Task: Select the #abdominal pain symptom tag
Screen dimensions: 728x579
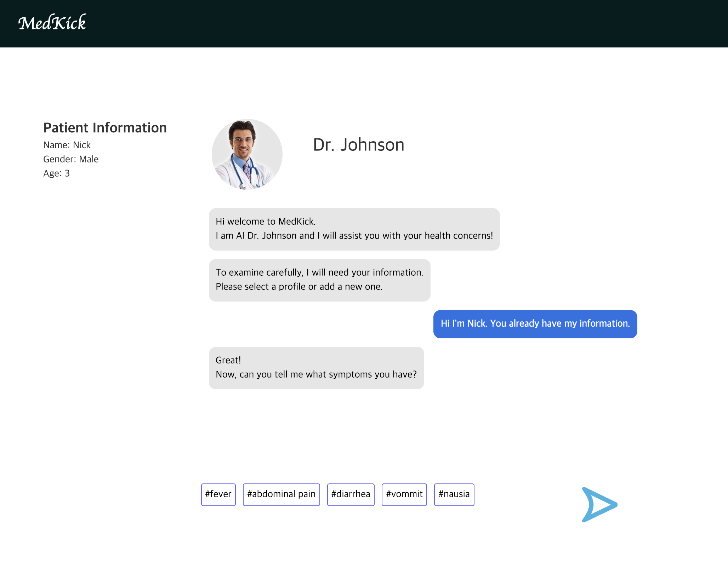Action: click(281, 494)
